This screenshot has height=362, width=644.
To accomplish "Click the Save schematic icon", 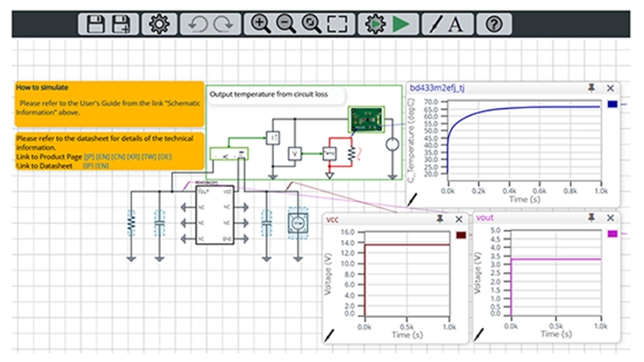I will click(94, 23).
